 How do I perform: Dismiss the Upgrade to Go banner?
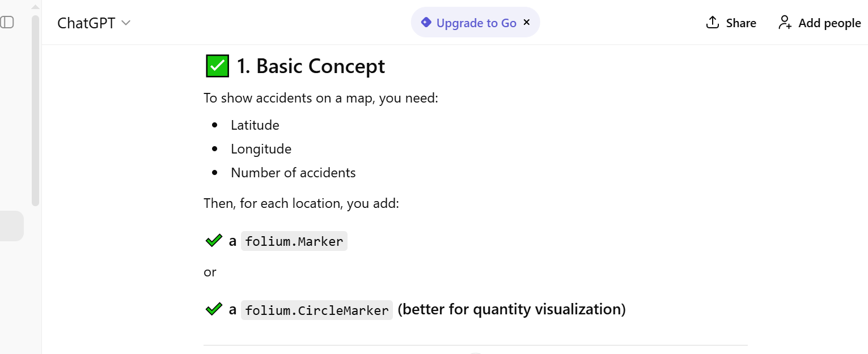click(527, 23)
